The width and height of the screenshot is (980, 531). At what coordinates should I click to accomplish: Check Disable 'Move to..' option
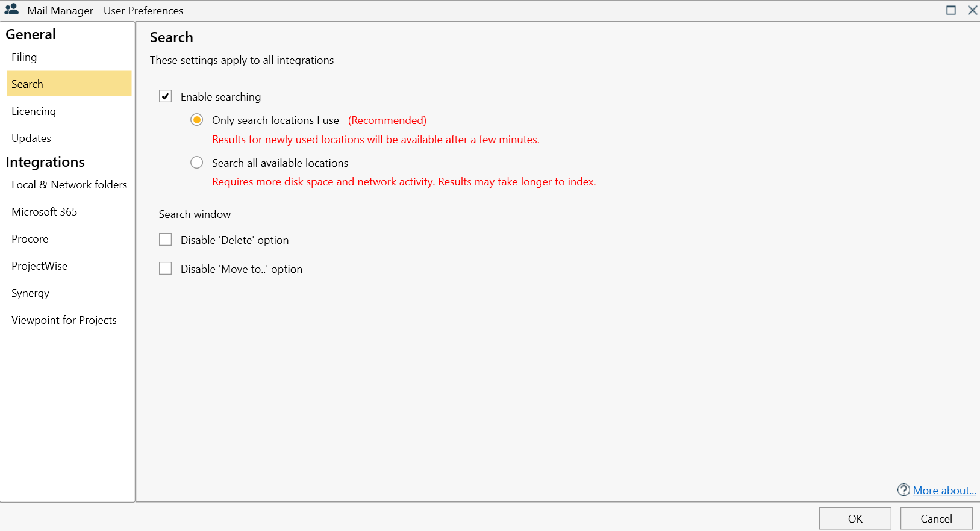coord(166,269)
